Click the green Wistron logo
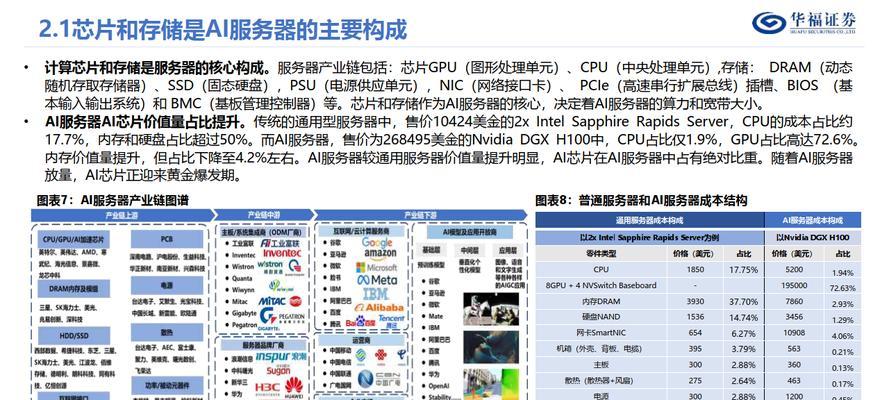The image size is (889, 400). pos(271,265)
